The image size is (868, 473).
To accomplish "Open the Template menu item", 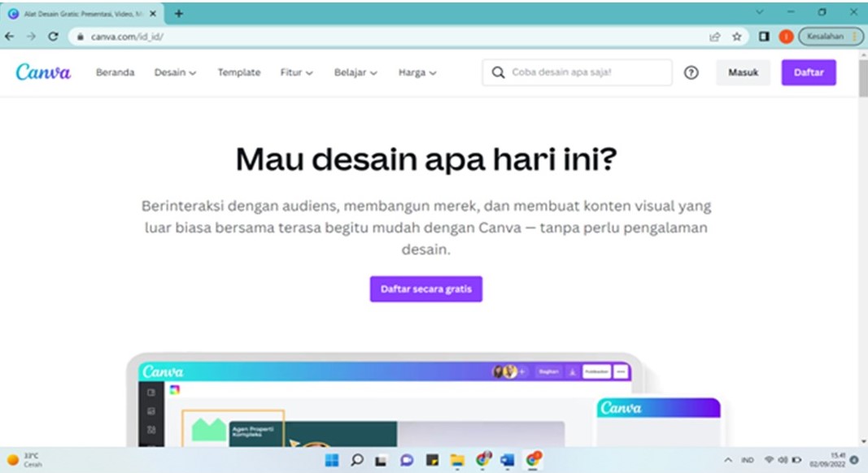I will [x=238, y=72].
